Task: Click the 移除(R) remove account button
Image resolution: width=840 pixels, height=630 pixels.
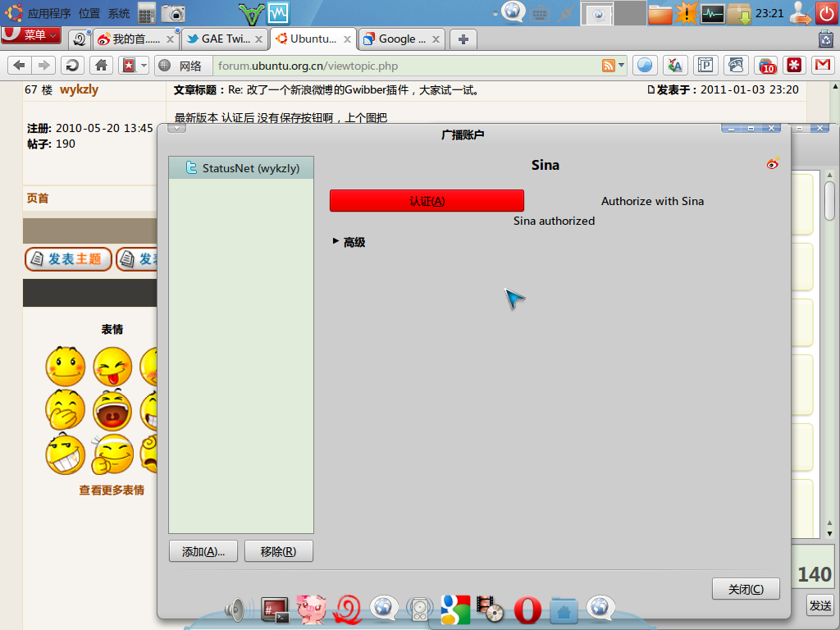Action: [279, 551]
